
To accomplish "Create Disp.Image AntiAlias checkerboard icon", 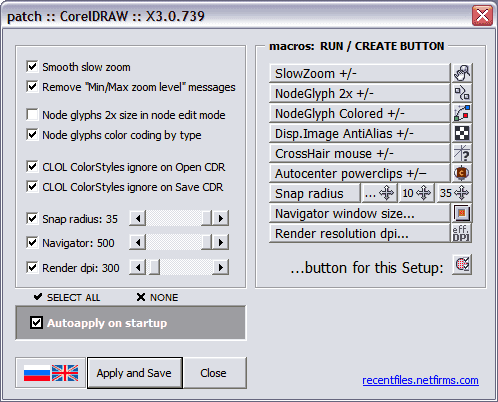I will click(462, 133).
